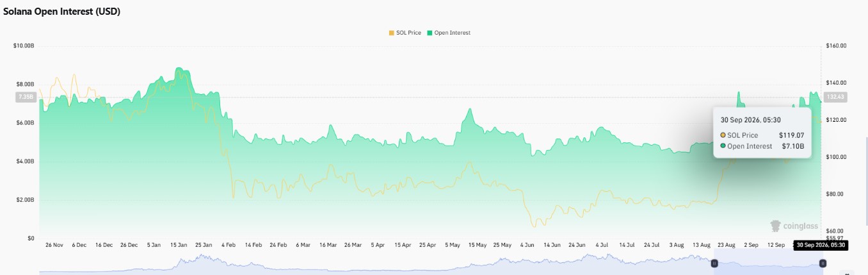Viewport: 868px width, 275px height.
Task: Click the selected range area in navigator
Action: click(x=769, y=263)
